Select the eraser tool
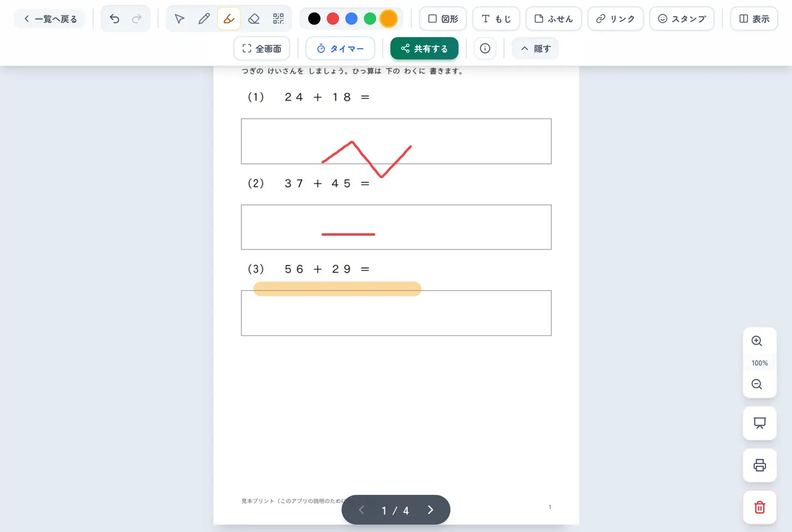 pos(254,19)
